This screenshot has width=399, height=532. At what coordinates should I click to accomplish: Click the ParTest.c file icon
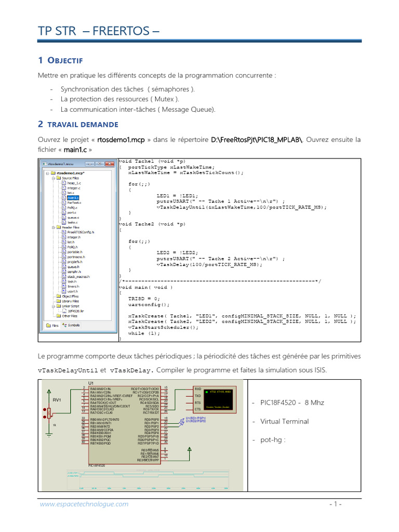click(64, 203)
